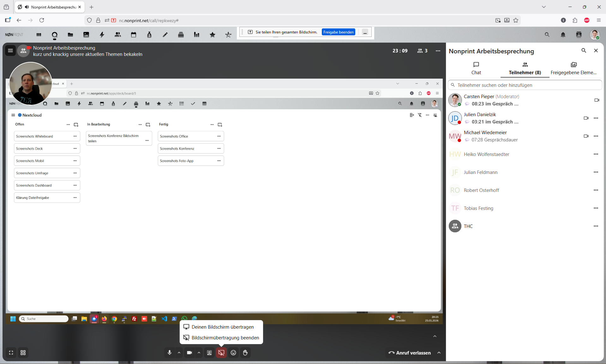The height and width of the screenshot is (364, 606).
Task: Expand microphone device options chevron
Action: [179, 353]
